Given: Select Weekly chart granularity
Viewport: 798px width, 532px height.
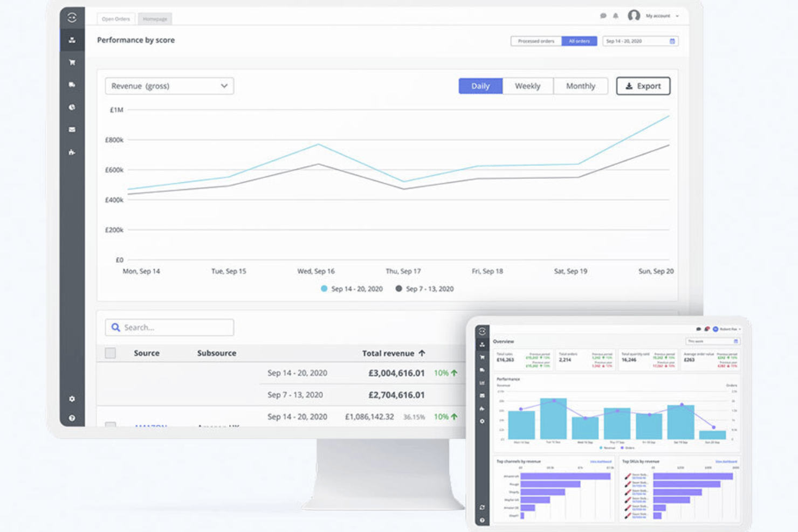Looking at the screenshot, I should pyautogui.click(x=527, y=86).
